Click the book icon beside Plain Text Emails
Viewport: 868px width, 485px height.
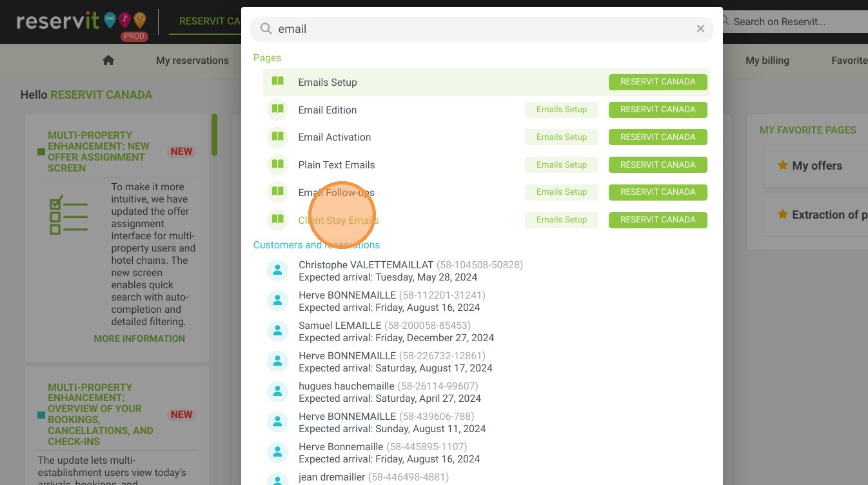click(278, 164)
